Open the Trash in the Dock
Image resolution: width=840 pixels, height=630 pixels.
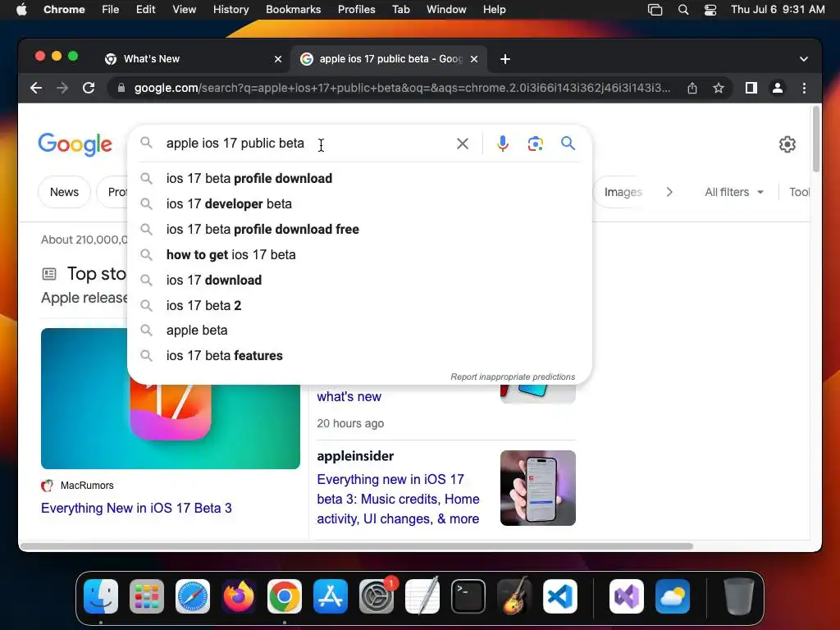pos(739,596)
